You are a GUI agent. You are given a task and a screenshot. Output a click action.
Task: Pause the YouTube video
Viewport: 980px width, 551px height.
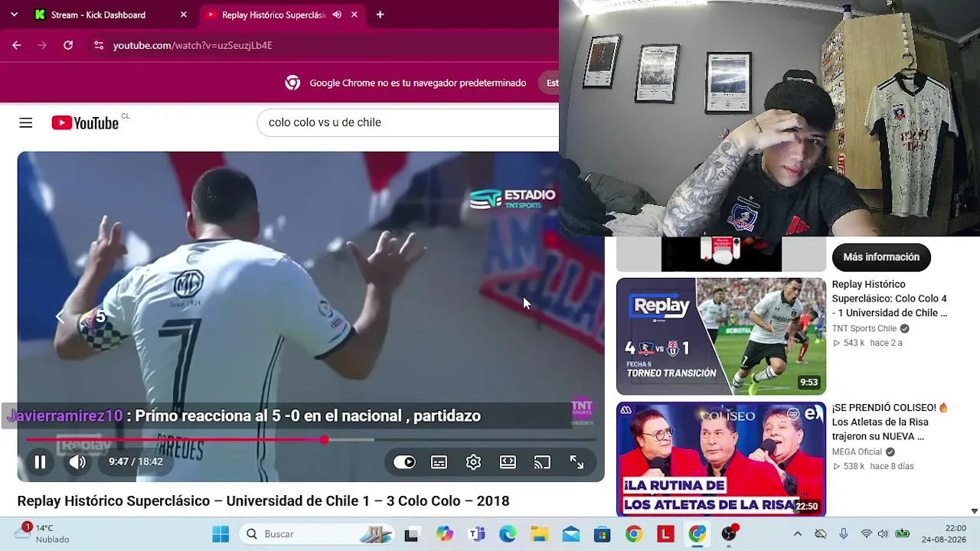[x=40, y=461]
